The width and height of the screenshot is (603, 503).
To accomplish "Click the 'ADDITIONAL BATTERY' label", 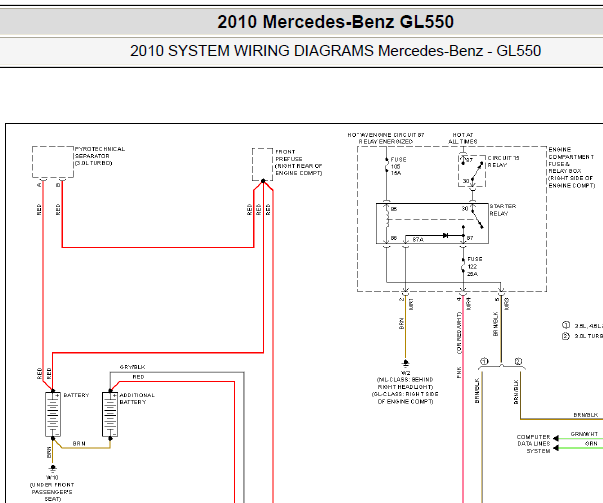I will tap(137, 398).
